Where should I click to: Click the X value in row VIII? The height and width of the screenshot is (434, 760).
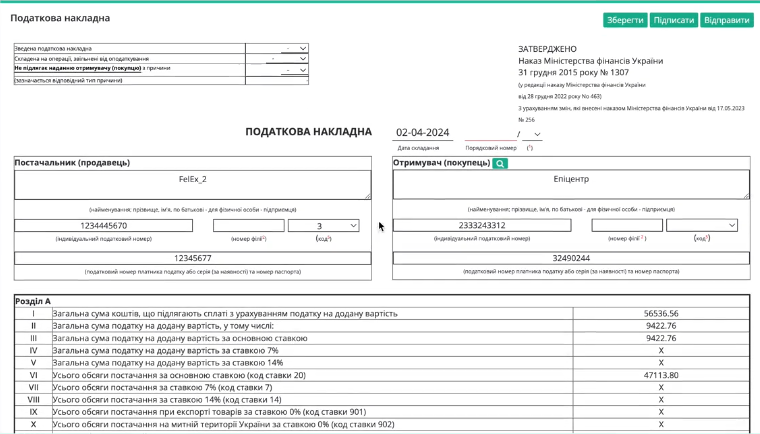pyautogui.click(x=661, y=400)
